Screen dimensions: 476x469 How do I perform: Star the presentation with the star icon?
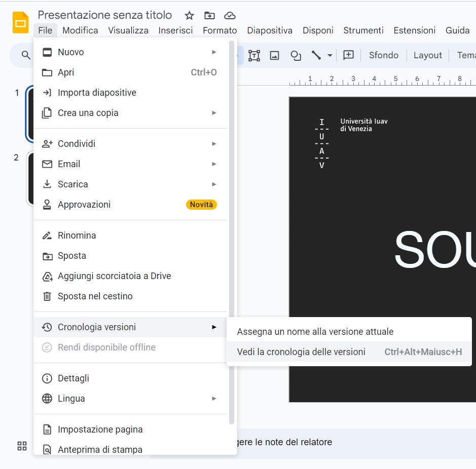click(189, 15)
